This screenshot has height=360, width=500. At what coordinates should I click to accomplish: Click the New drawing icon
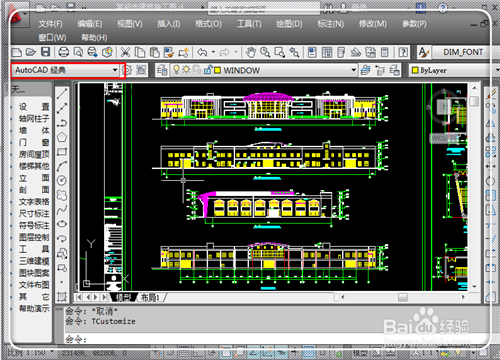tap(17, 52)
